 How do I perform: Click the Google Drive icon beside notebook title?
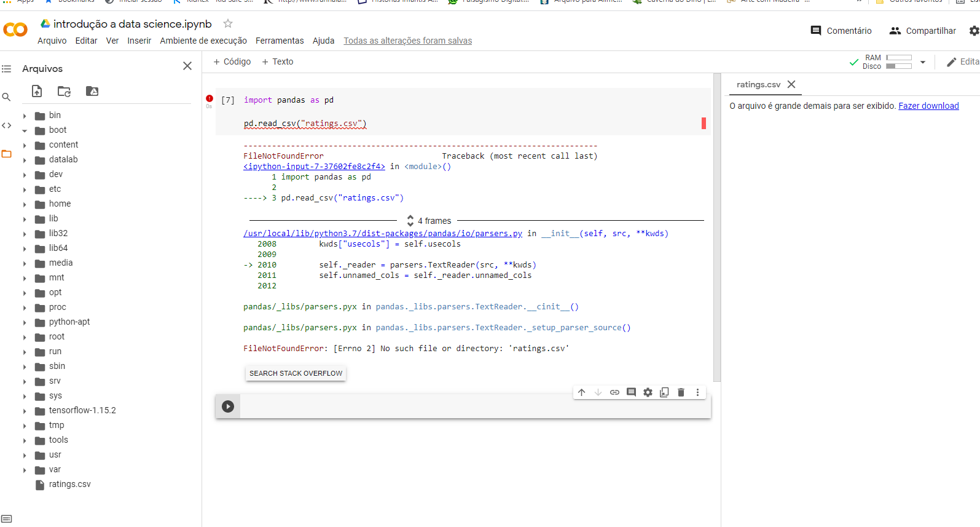(45, 23)
